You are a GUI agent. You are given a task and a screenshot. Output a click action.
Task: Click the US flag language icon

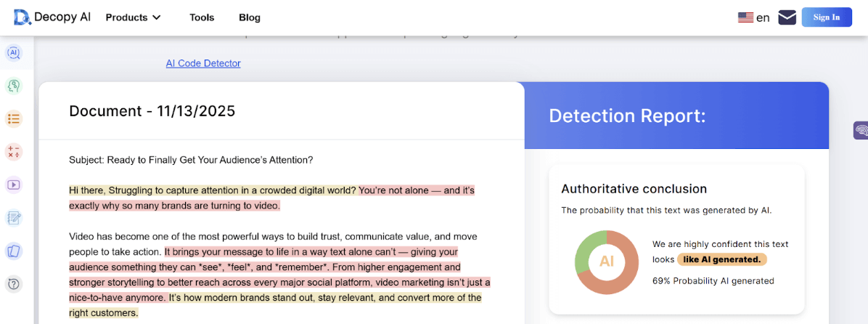(x=745, y=17)
